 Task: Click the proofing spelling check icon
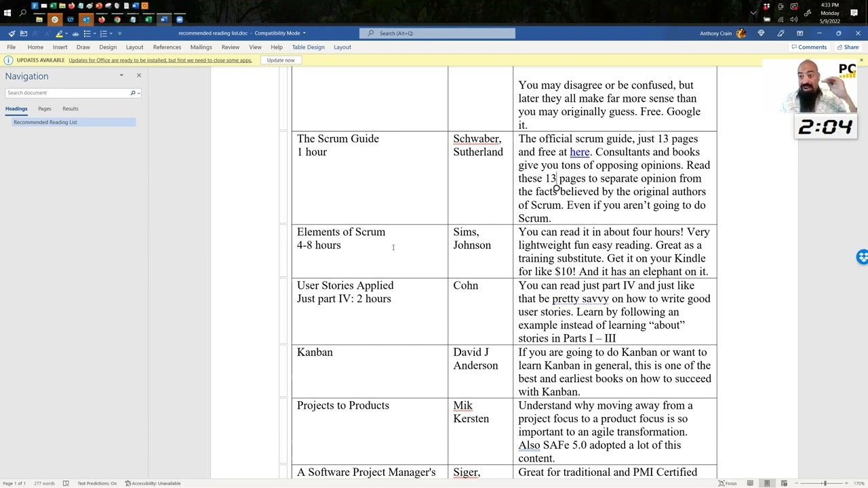66,483
